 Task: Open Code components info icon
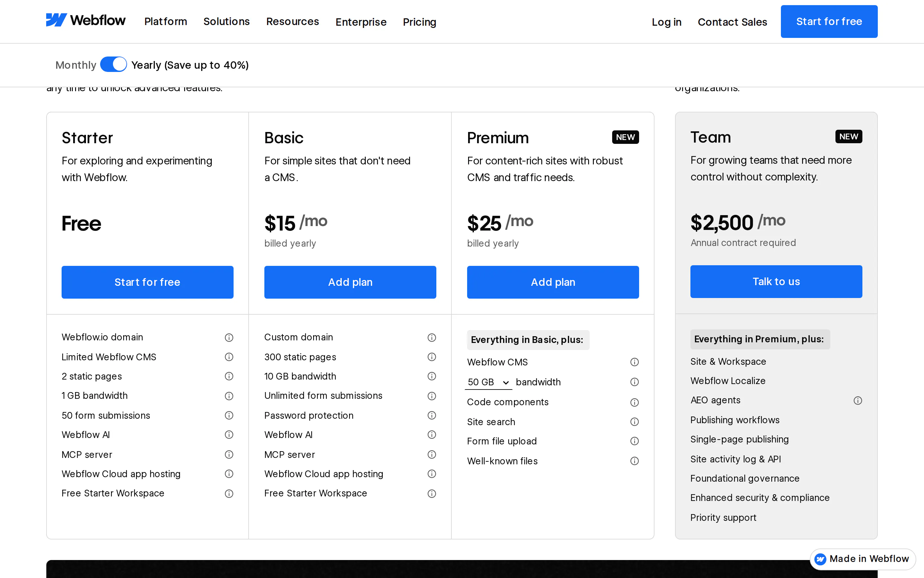(635, 403)
